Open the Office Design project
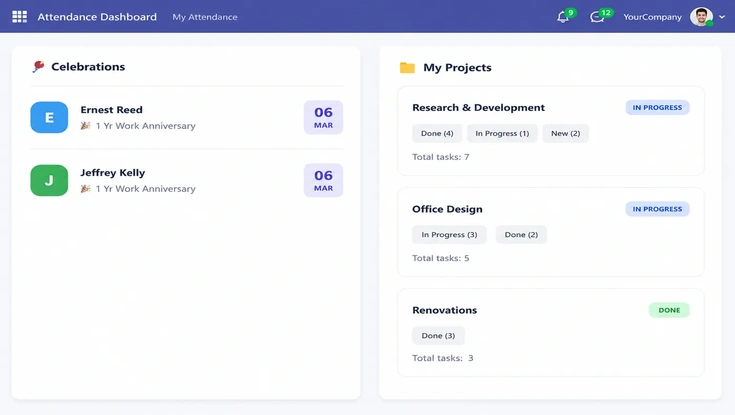The width and height of the screenshot is (735, 415). coord(447,209)
